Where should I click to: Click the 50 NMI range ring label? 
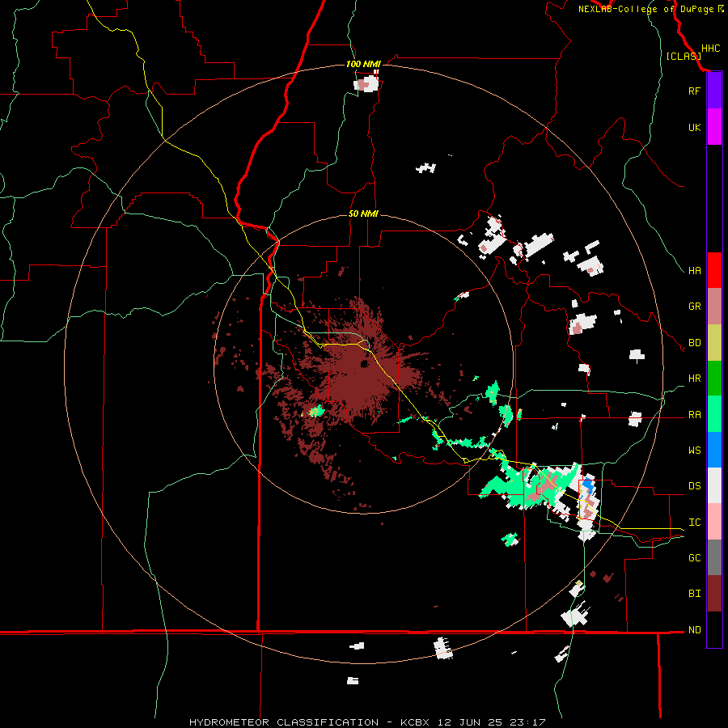(x=363, y=214)
